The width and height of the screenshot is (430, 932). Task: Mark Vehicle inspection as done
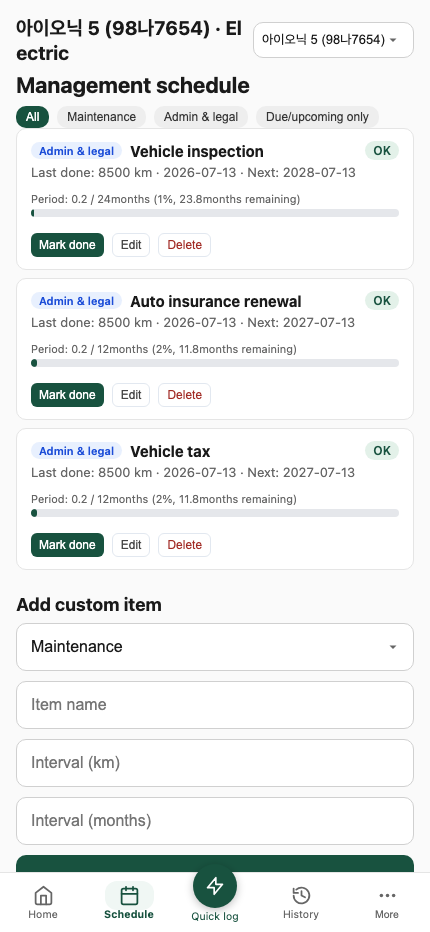point(67,245)
